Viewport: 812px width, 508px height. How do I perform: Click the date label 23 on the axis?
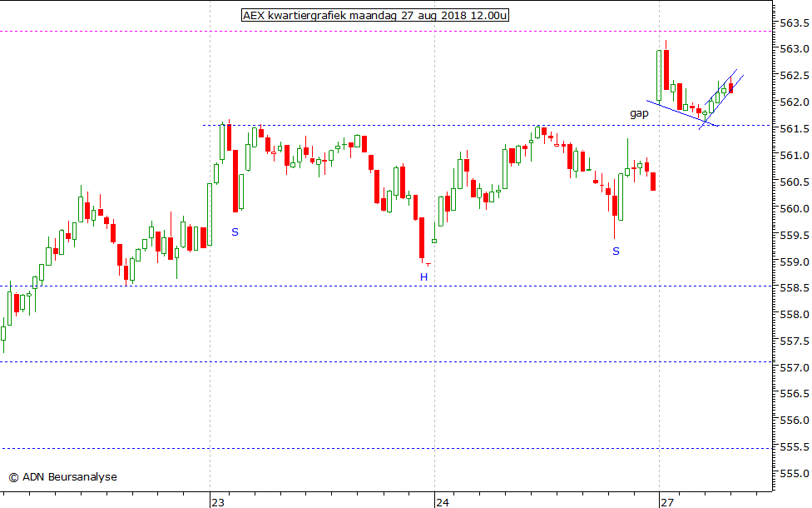point(217,502)
